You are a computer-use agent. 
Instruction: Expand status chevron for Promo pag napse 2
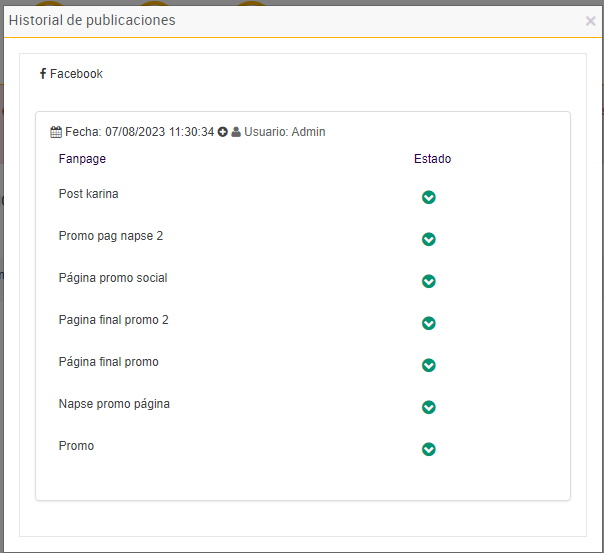pyautogui.click(x=429, y=239)
